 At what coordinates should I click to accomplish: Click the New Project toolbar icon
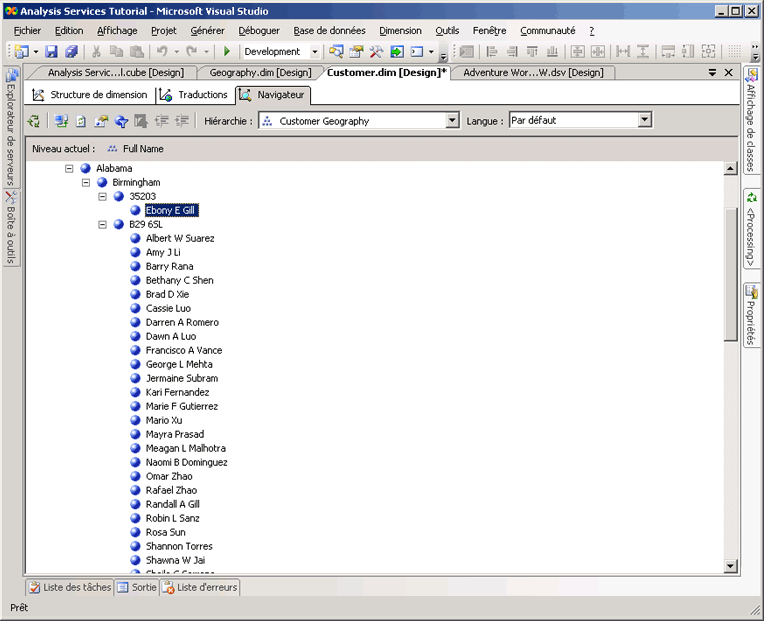tap(21, 52)
